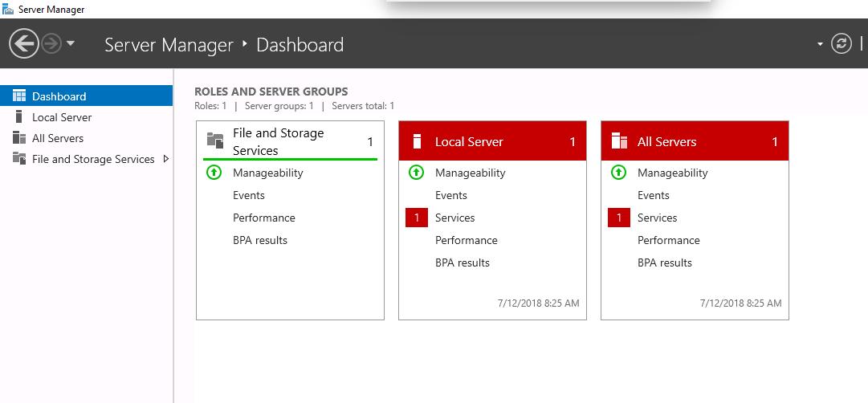The width and height of the screenshot is (868, 403).
Task: Select Dashboard in the left sidebar
Action: tap(59, 96)
